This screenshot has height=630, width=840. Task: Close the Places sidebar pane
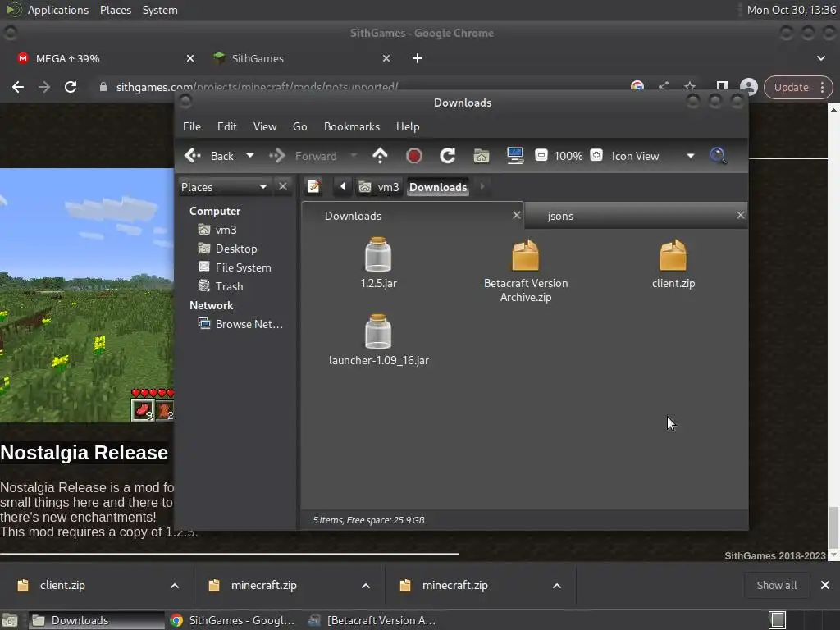point(283,186)
